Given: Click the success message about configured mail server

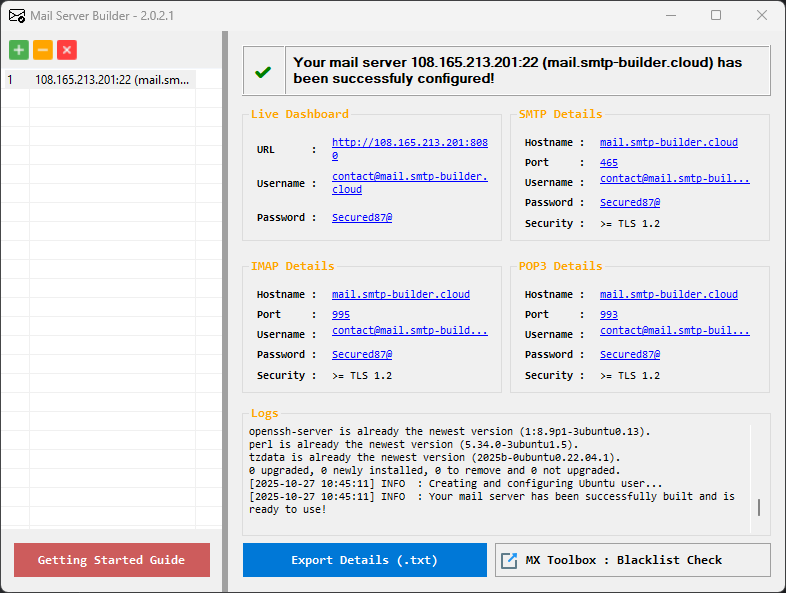Looking at the screenshot, I should click(x=517, y=71).
